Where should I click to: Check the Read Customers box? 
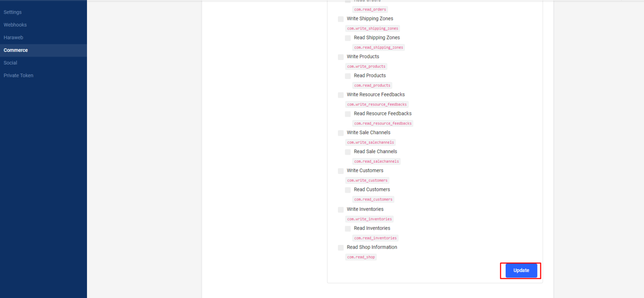click(348, 190)
